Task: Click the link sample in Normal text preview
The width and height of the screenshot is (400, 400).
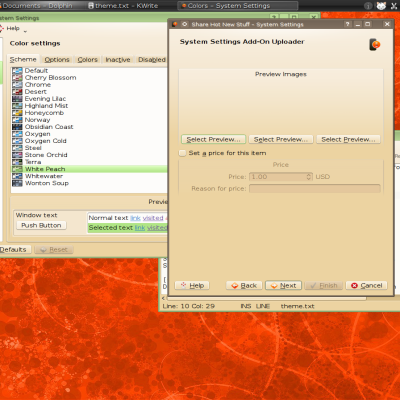Action: (135, 218)
